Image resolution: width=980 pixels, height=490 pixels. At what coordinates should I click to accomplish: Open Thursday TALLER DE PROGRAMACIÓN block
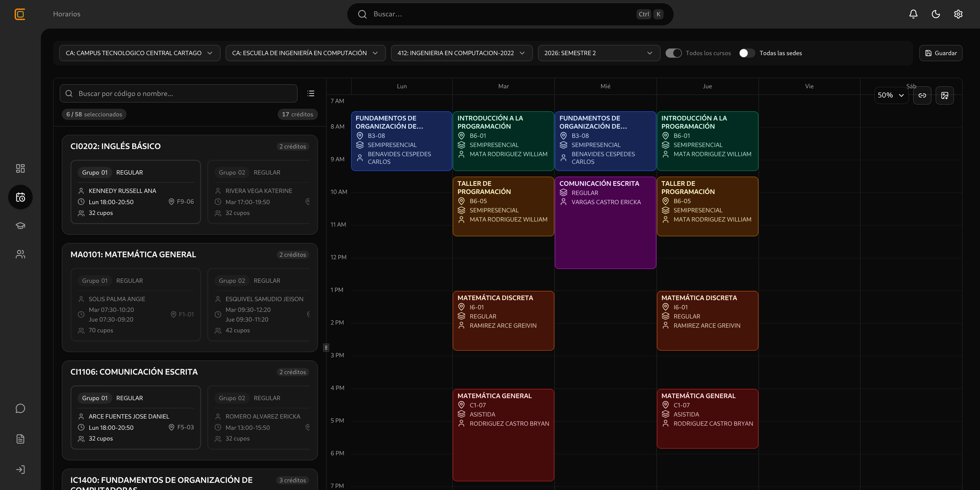point(707,206)
